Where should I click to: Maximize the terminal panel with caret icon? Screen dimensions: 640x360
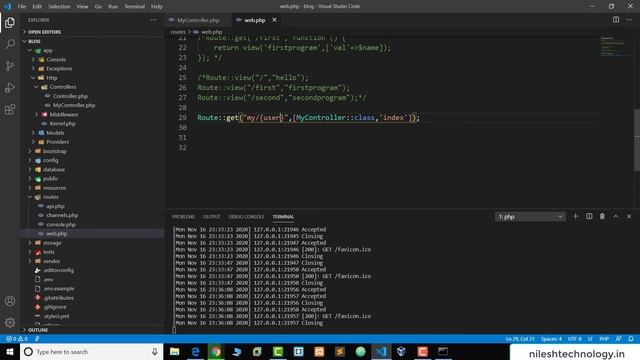click(616, 216)
